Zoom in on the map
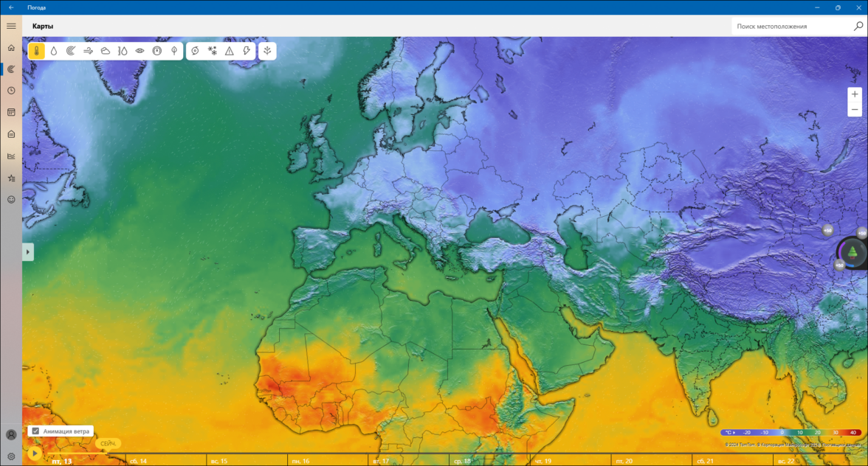 [855, 94]
